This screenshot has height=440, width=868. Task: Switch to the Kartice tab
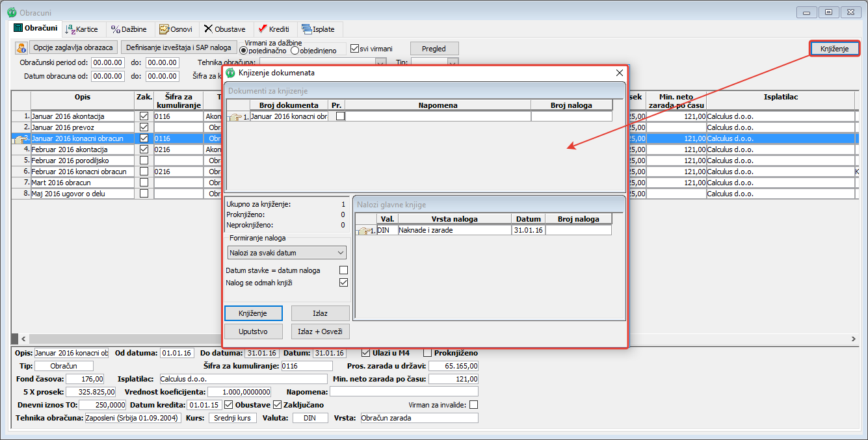pyautogui.click(x=83, y=29)
